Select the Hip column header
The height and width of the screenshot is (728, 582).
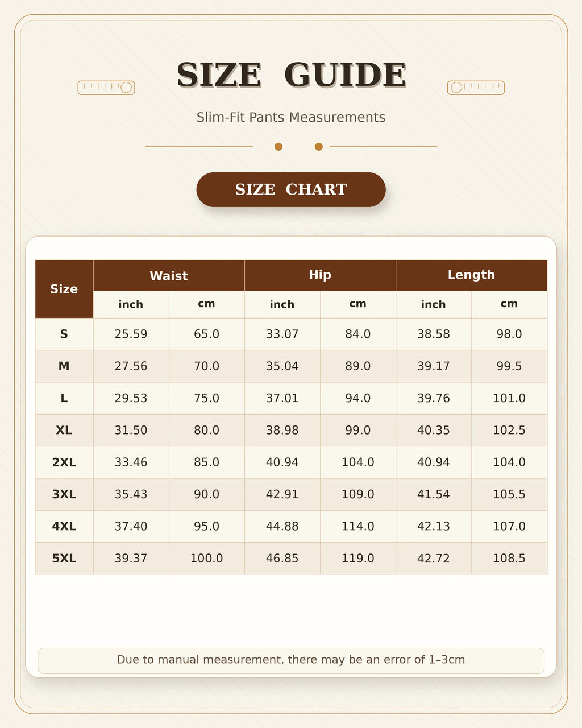pos(320,275)
